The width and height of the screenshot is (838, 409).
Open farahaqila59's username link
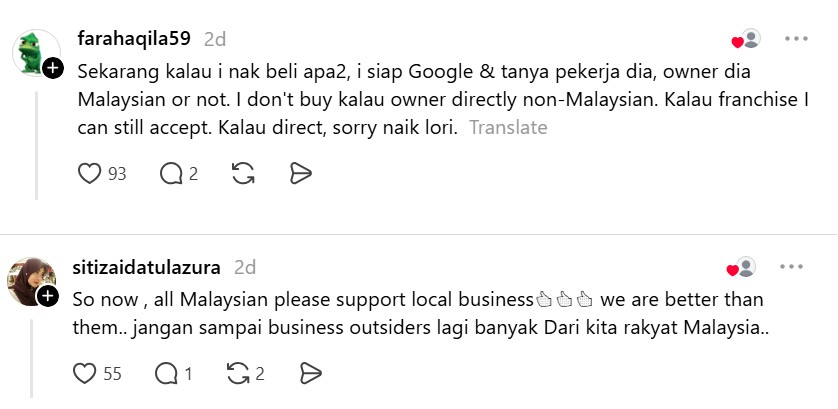[x=134, y=38]
